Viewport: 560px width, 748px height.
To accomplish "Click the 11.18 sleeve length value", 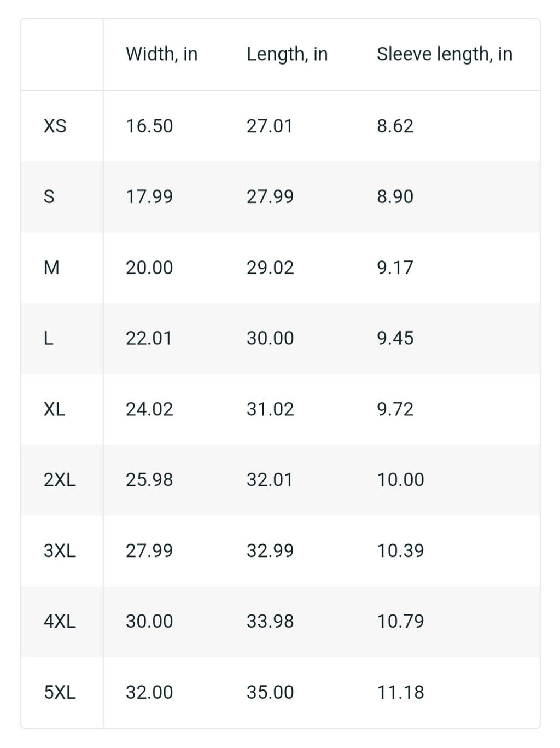I will (x=400, y=692).
